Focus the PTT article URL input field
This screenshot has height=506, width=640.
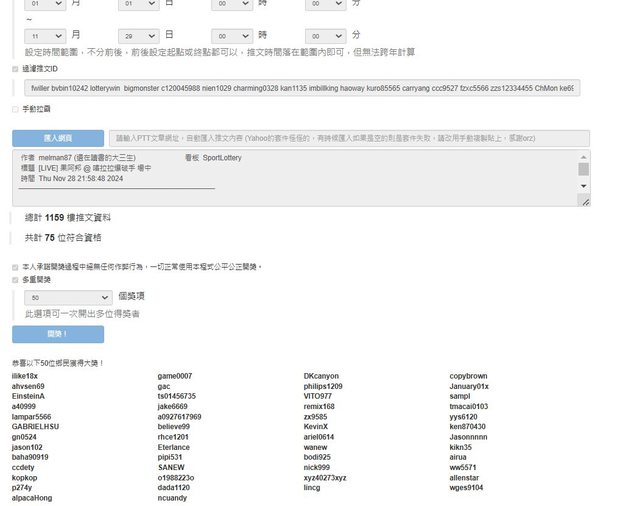pyautogui.click(x=348, y=138)
